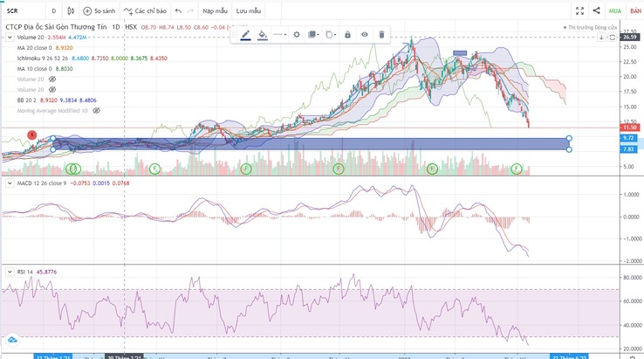Click the 11.50 current price label
Viewport: 644px width, 359px height.
(630, 128)
